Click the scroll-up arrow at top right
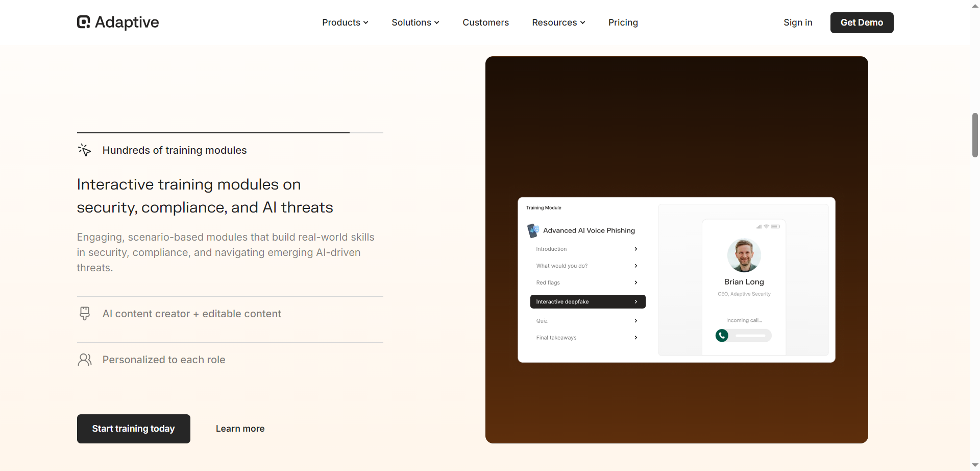This screenshot has width=980, height=471. [974, 6]
